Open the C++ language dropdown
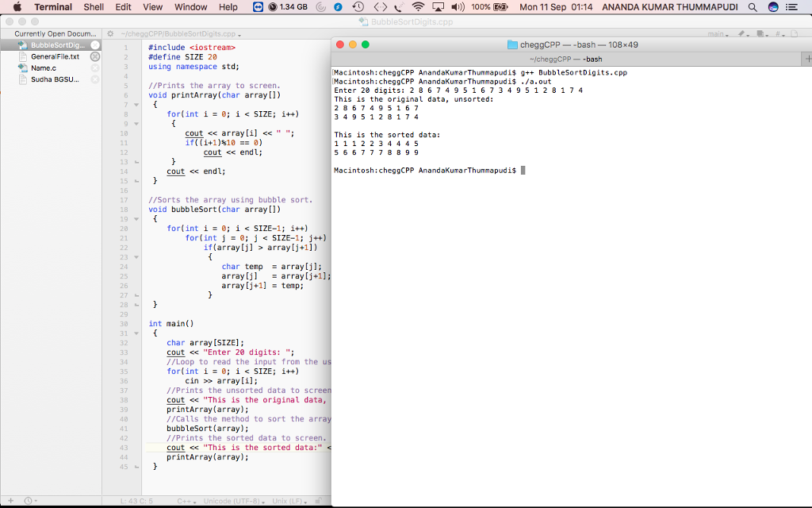 (x=186, y=502)
